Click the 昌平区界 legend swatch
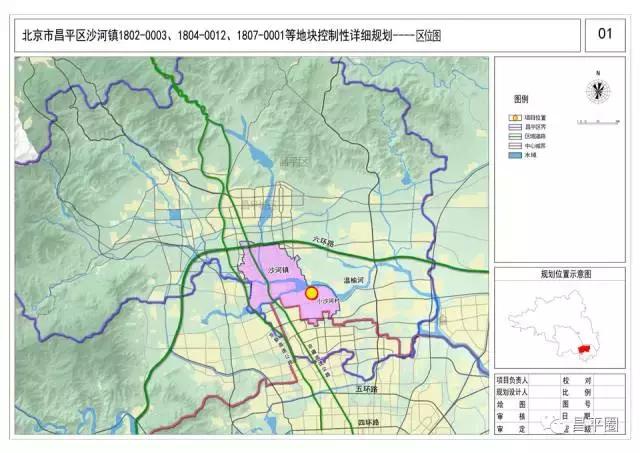Viewport: 640px width, 453px height. 515,127
